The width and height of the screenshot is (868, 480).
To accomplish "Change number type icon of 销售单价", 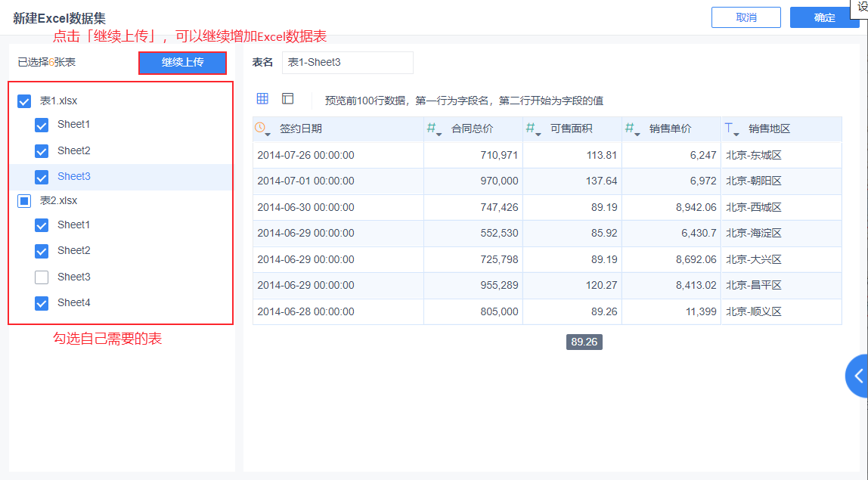I will point(629,128).
